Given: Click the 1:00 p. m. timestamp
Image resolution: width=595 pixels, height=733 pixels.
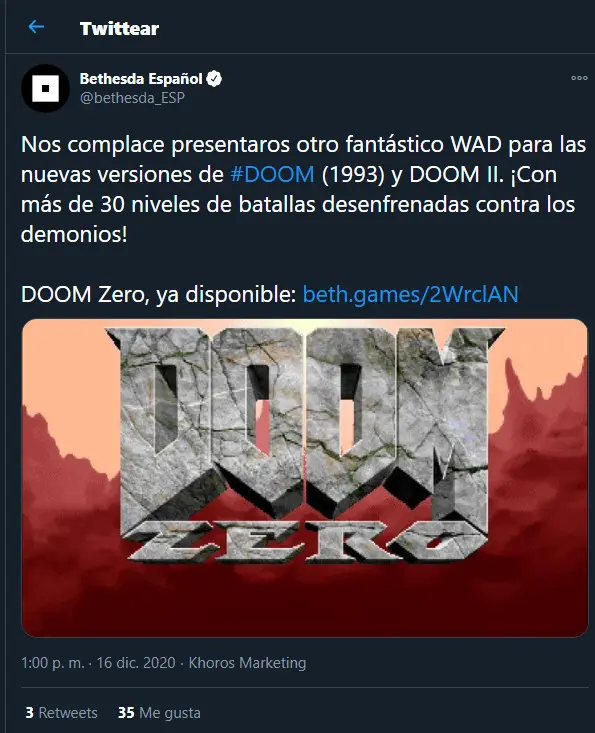Looking at the screenshot, I should tap(53, 663).
